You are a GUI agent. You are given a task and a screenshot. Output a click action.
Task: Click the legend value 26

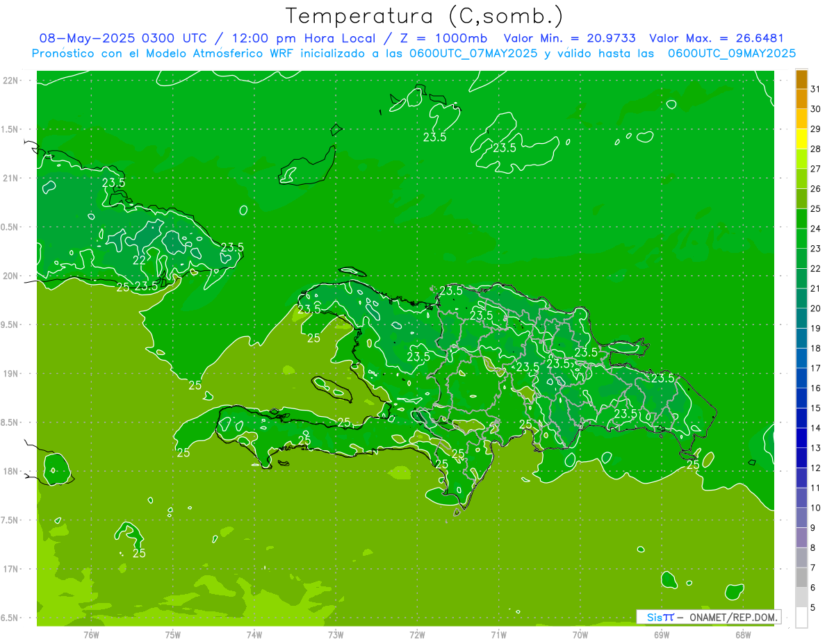click(x=816, y=189)
